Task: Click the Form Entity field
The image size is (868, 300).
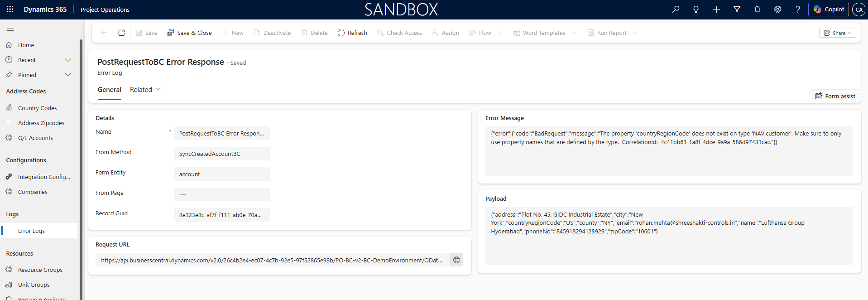Action: click(x=221, y=174)
